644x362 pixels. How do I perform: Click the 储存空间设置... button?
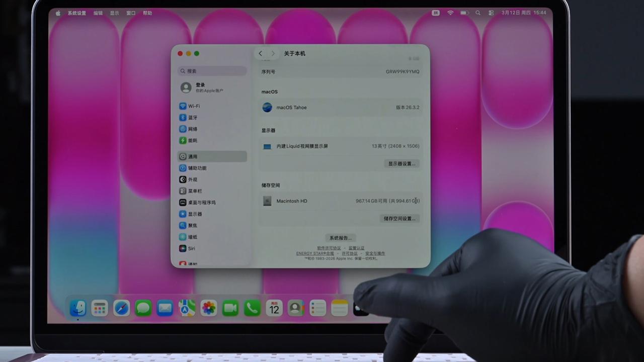click(399, 219)
